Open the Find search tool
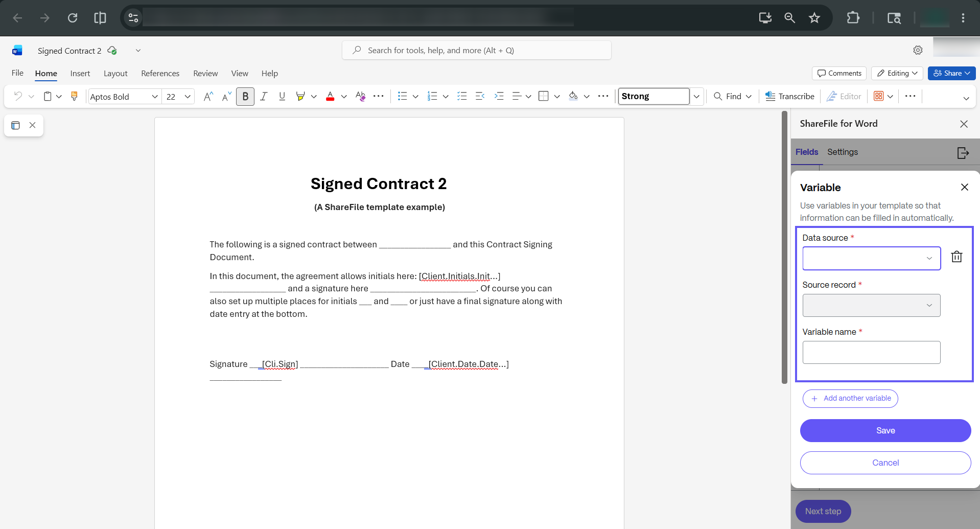This screenshot has height=529, width=980. (x=727, y=96)
